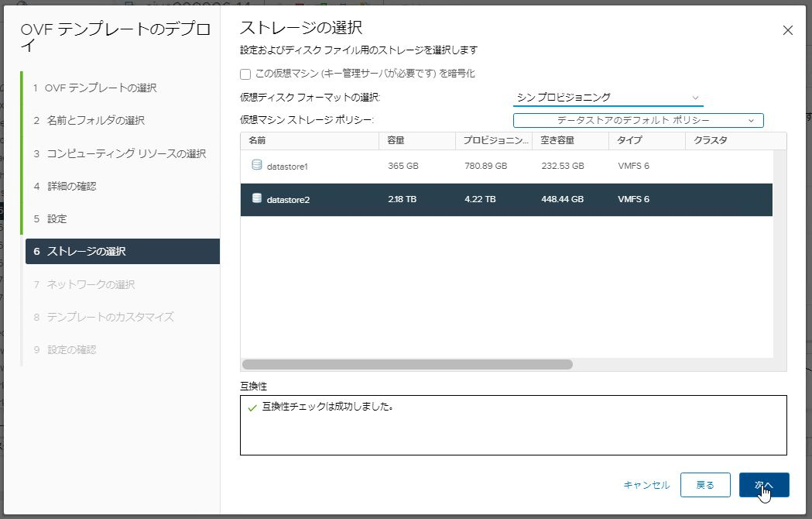Go to step 4 詳細の確認
The height and width of the screenshot is (519, 812).
coord(65,186)
